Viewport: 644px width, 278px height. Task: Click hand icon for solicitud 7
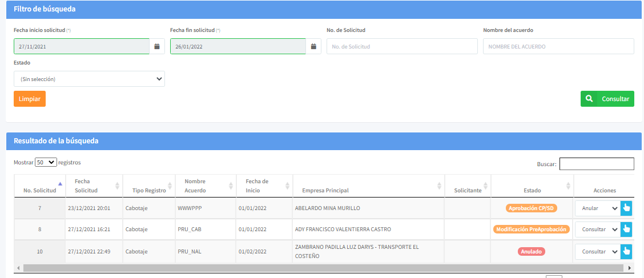pos(626,208)
